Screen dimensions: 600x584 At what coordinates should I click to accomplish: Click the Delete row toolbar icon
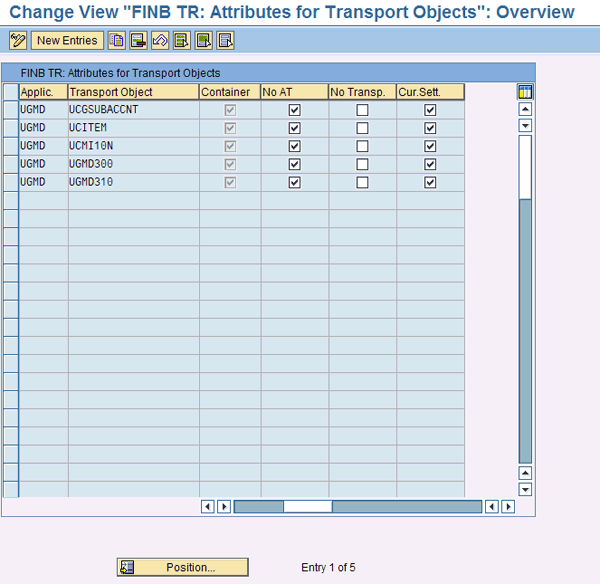coord(138,41)
